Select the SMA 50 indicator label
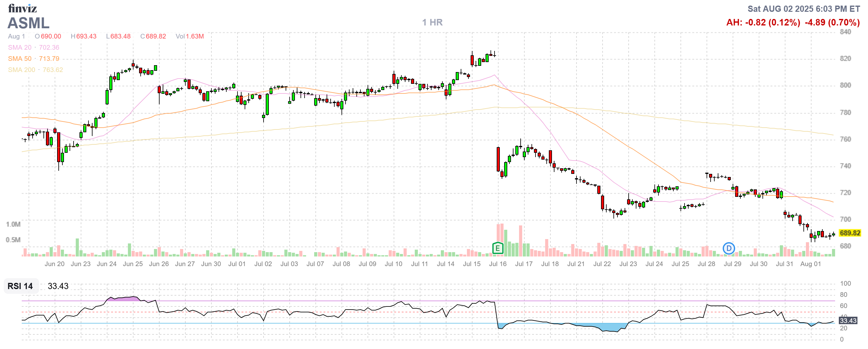Viewport: 868px width, 349px height. [x=20, y=59]
